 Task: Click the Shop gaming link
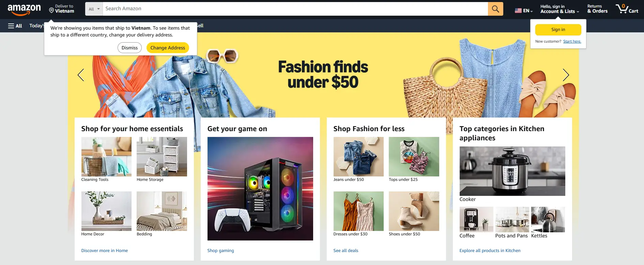(220, 250)
